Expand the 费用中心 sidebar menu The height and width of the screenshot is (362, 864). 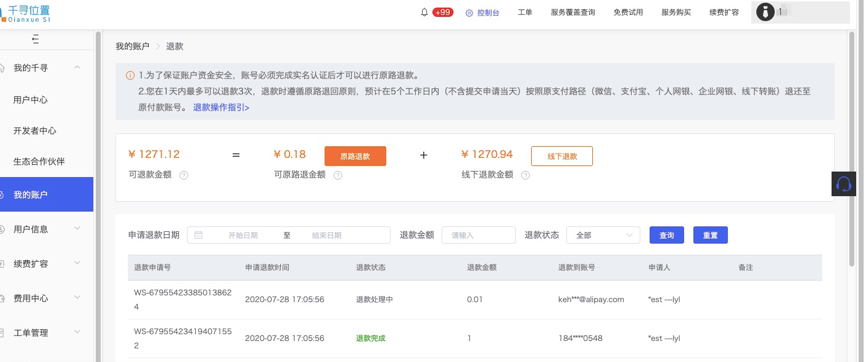pyautogui.click(x=77, y=298)
